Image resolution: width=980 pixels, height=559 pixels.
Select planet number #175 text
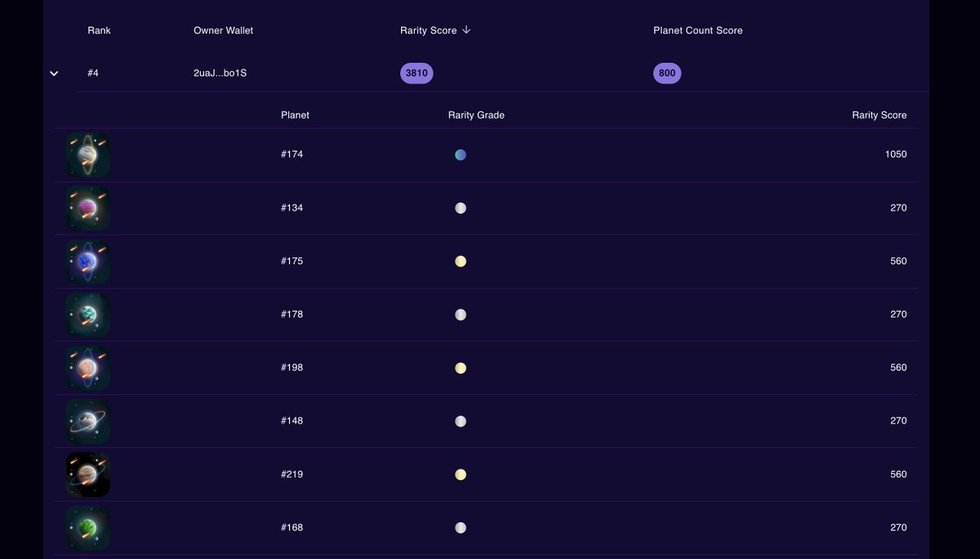(292, 261)
